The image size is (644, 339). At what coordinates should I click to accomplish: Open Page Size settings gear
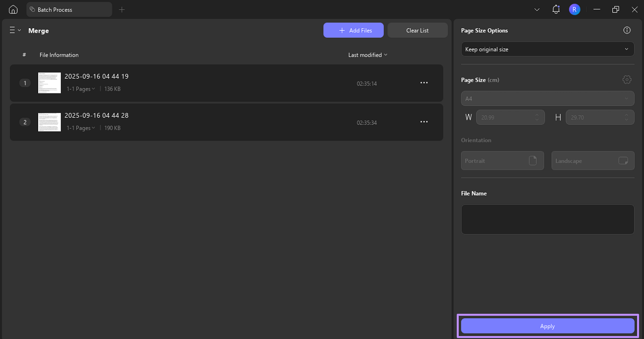click(x=627, y=80)
